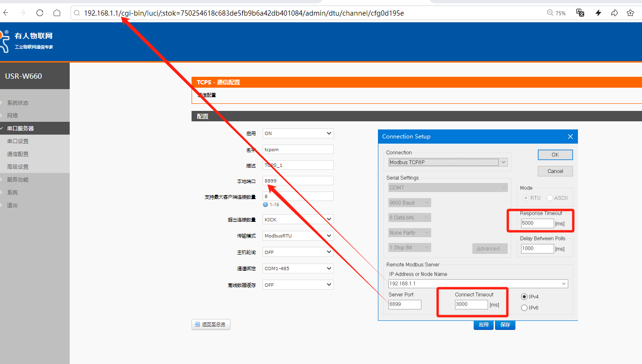Click the 应用 apply button

pos(484,325)
